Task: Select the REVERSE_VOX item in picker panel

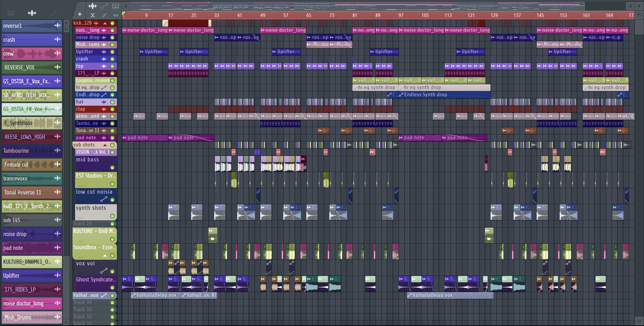Action: (x=32, y=67)
